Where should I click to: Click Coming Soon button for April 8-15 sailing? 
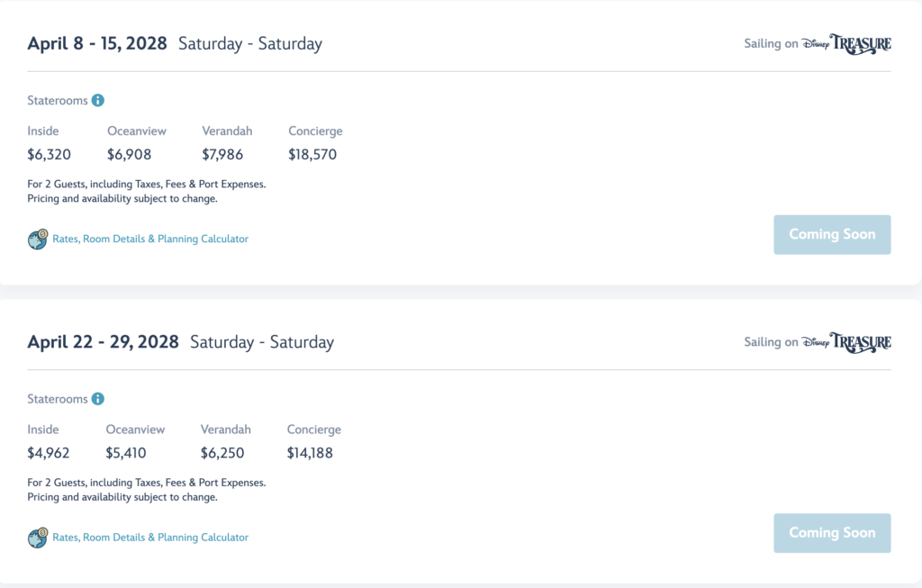click(x=832, y=235)
